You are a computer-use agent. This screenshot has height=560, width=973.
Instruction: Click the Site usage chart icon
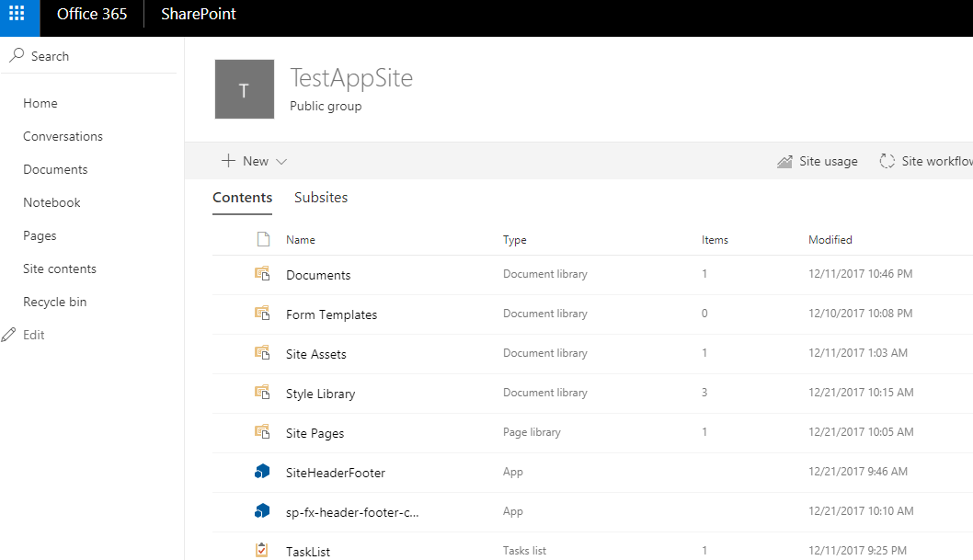pyautogui.click(x=785, y=160)
